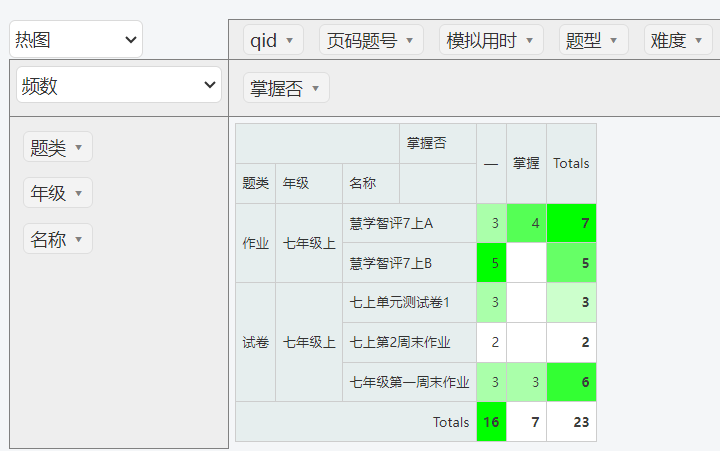720x451 pixels.
Task: Click the 七年级第一周末作业 row label
Action: click(409, 382)
